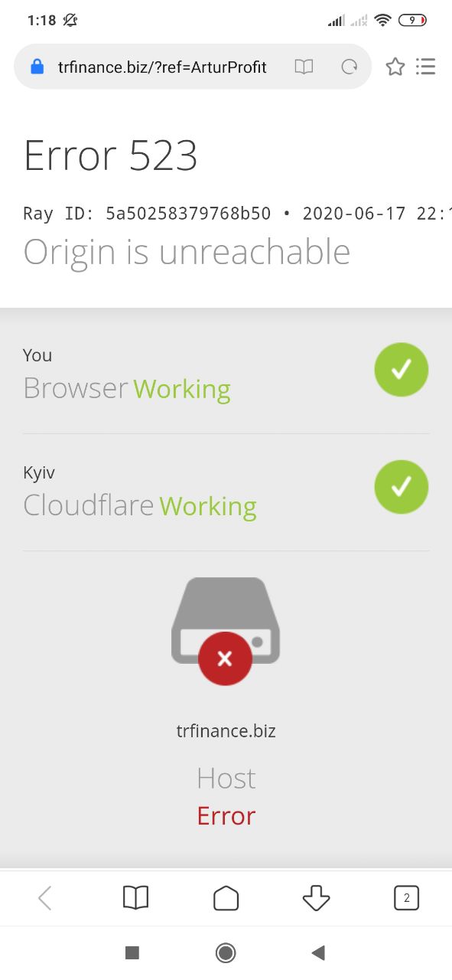
Task: Tap the red Error status text
Action: pos(226,815)
